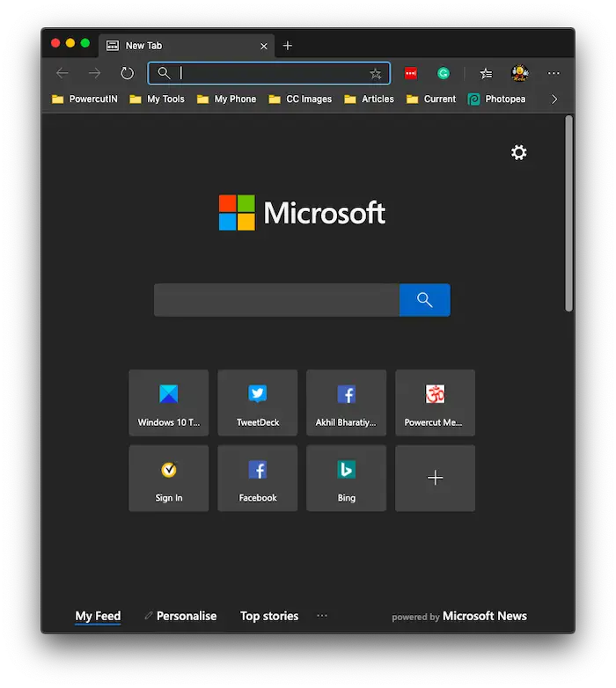Switch to the Top stories tab
Image resolution: width=616 pixels, height=688 pixels.
coord(269,617)
